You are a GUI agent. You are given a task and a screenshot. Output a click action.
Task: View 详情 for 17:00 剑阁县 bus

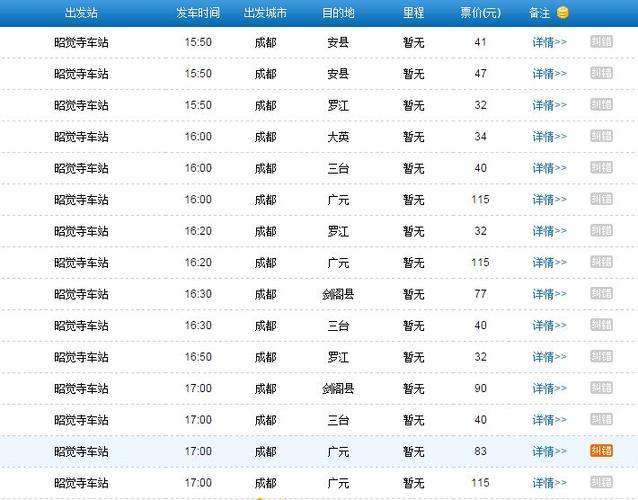pyautogui.click(x=549, y=389)
